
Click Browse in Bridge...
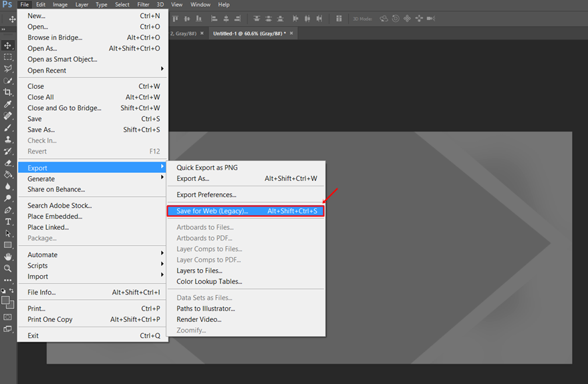point(94,37)
